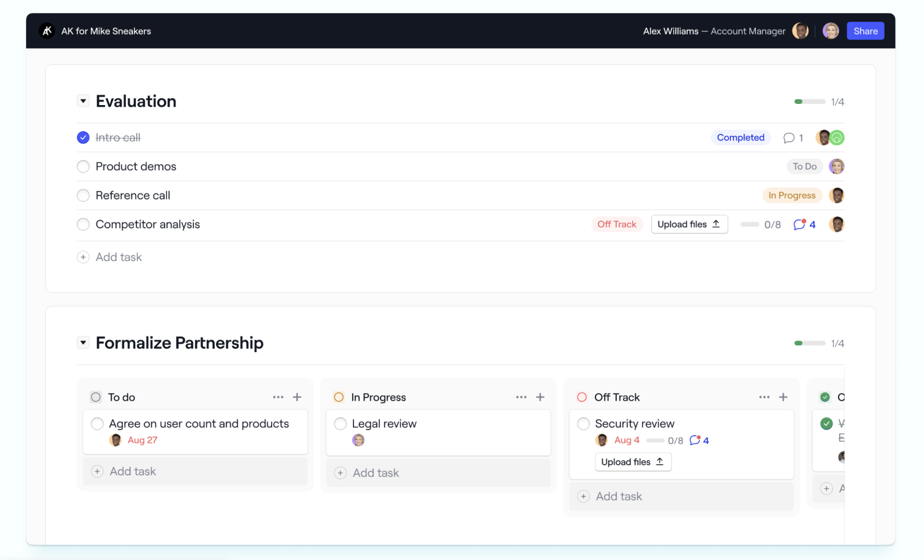Check off Agree on user count and products
924x560 pixels.
tap(98, 424)
